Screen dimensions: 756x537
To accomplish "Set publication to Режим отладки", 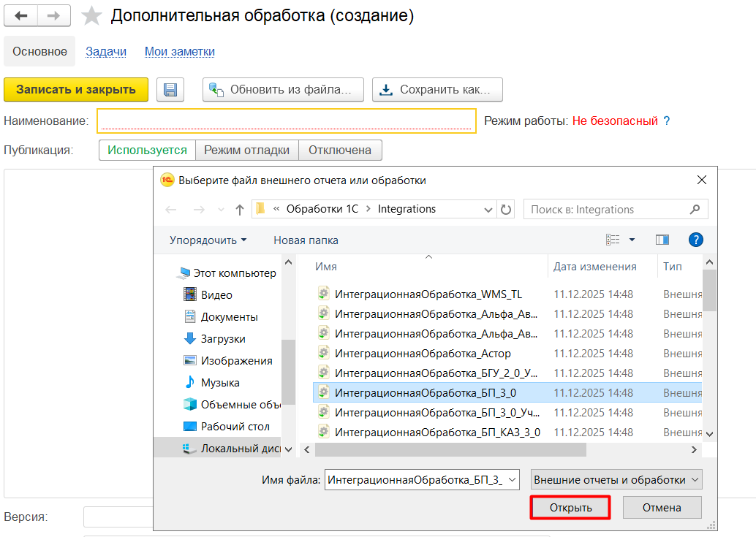I will 247,151.
